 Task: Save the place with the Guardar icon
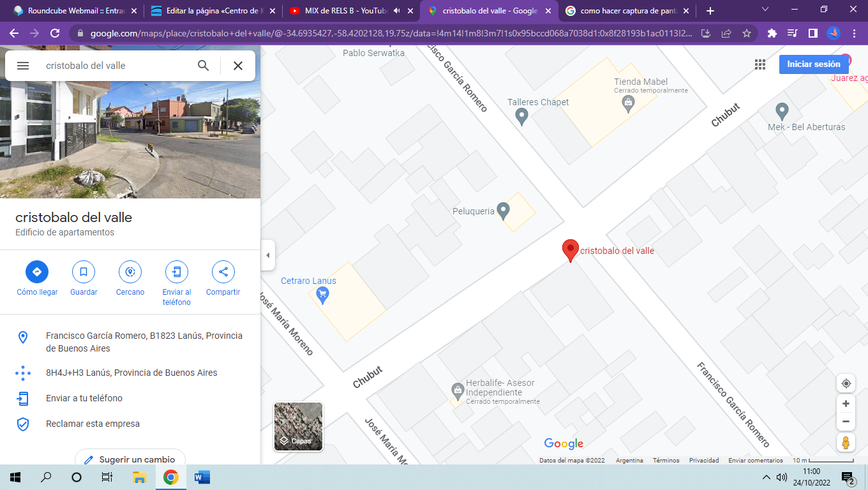point(84,272)
